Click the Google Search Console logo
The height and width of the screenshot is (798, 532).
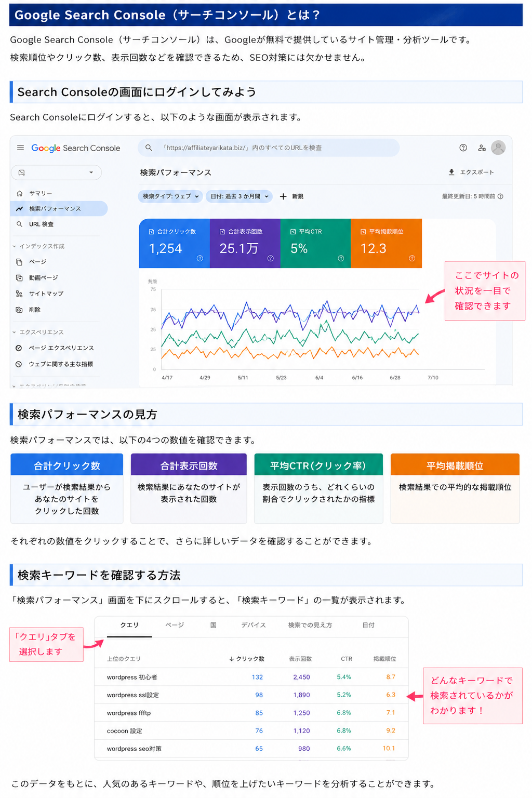click(x=76, y=148)
